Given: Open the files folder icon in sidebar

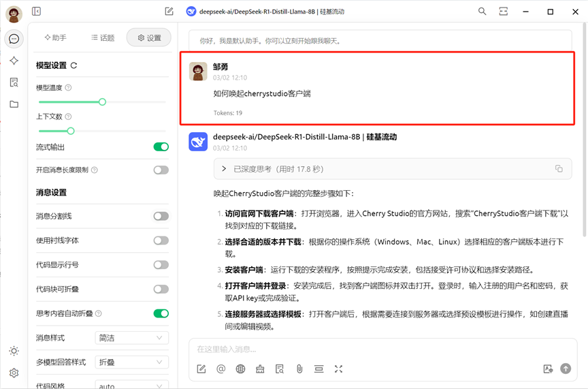Looking at the screenshot, I should pyautogui.click(x=14, y=104).
